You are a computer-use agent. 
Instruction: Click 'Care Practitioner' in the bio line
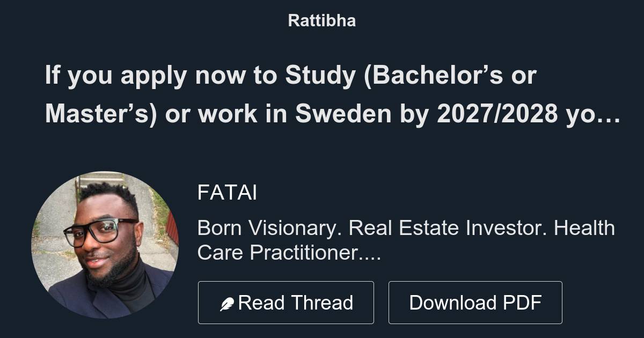(279, 252)
